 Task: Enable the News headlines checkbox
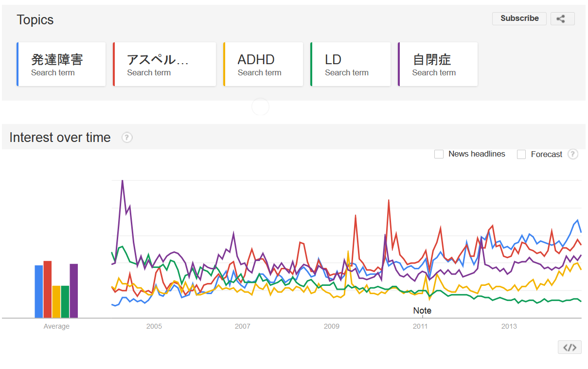(x=439, y=154)
